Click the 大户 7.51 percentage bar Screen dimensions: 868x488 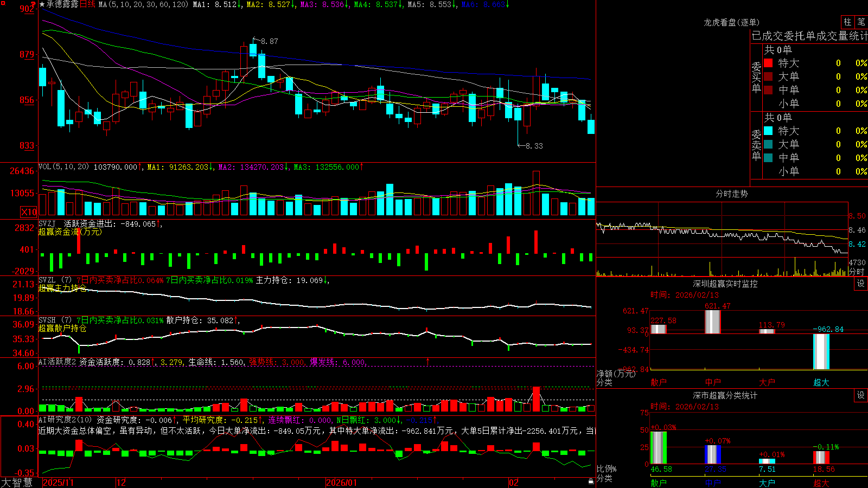[x=767, y=461]
